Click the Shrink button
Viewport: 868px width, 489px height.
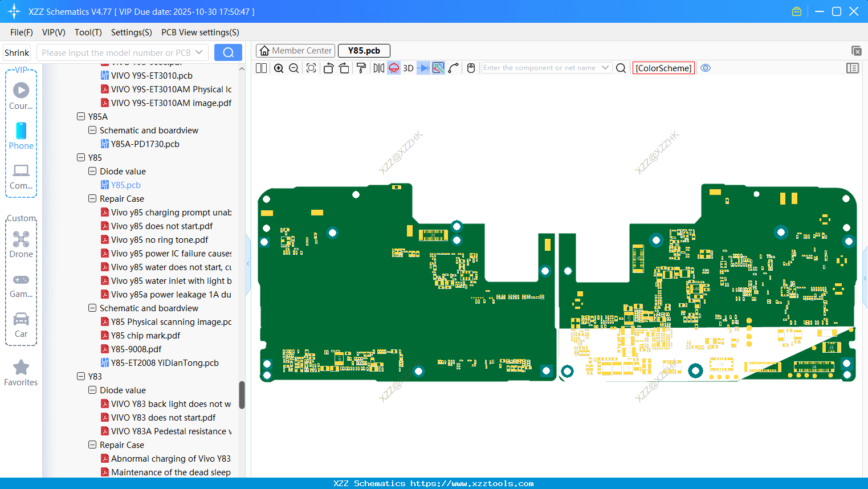17,53
